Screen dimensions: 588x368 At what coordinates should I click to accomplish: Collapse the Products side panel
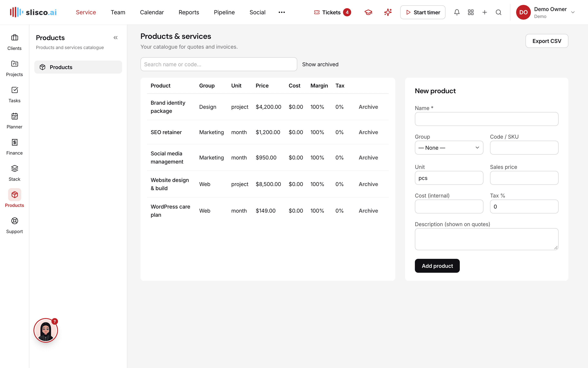[x=116, y=38]
